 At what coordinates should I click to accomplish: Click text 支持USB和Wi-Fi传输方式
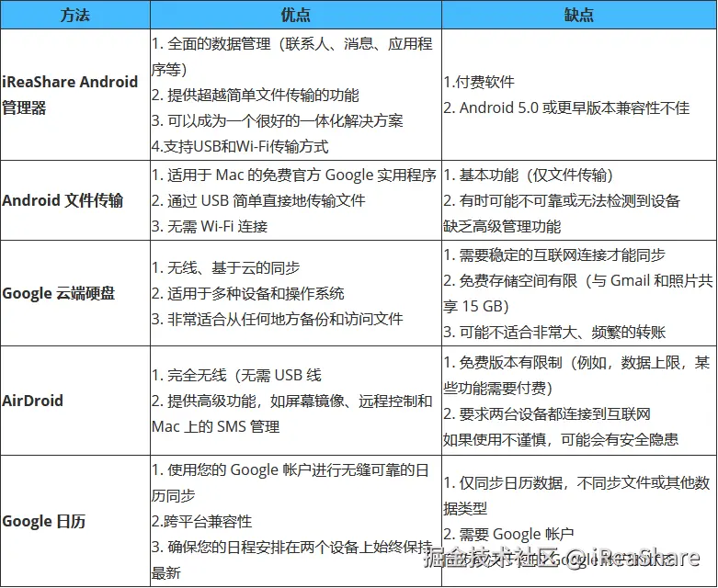[246, 146]
